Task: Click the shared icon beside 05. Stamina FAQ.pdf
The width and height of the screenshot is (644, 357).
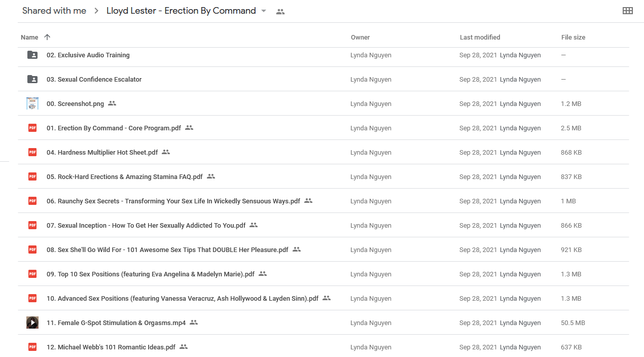Action: [x=211, y=176]
